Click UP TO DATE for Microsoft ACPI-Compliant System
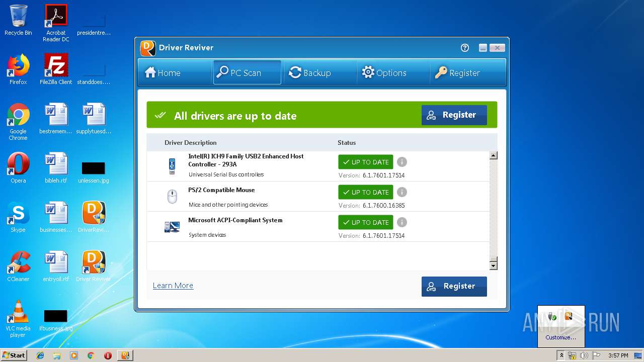This screenshot has width=644, height=362. click(366, 222)
